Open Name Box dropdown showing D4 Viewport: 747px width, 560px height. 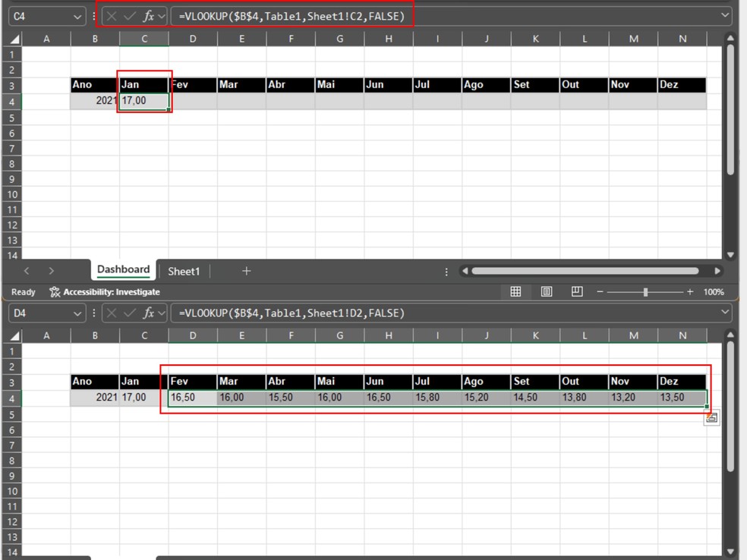(77, 313)
